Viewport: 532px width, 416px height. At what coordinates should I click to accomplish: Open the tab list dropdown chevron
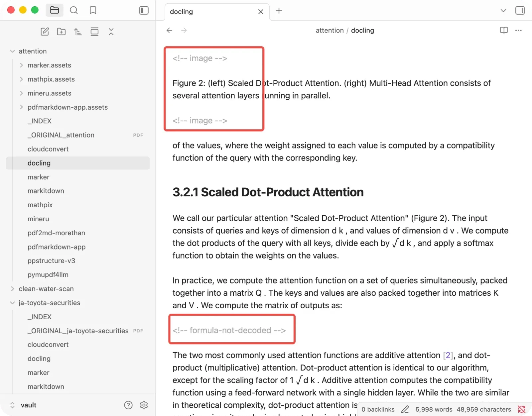tap(503, 11)
